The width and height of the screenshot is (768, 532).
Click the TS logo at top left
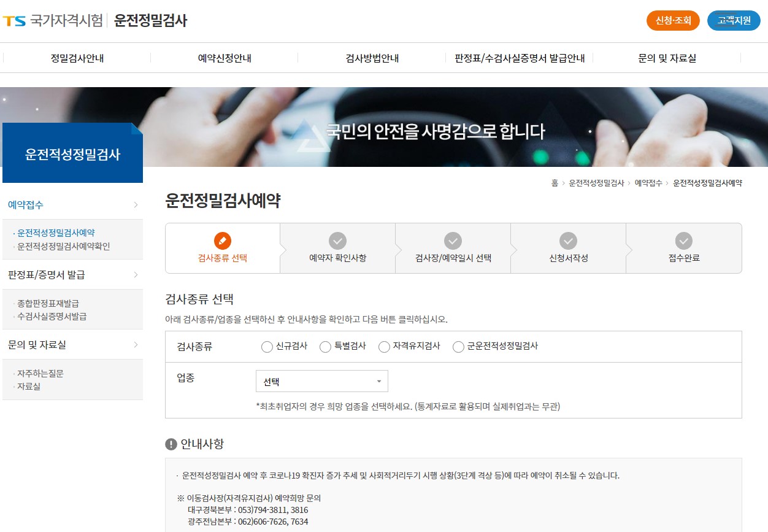16,21
